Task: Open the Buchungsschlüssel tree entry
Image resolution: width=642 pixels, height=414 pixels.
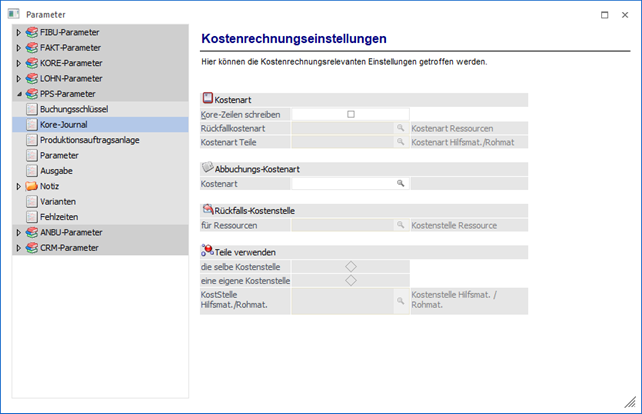Action: click(x=73, y=109)
